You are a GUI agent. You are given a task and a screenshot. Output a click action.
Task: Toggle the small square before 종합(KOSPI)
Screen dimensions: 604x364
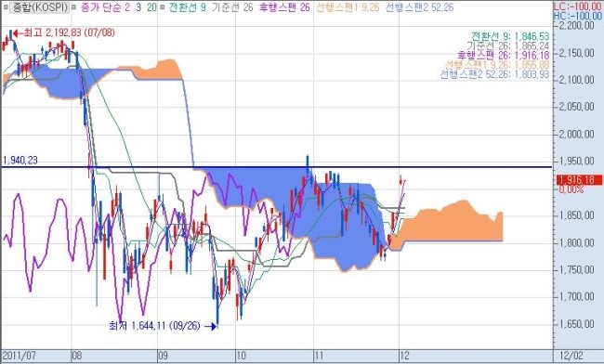click(5, 6)
